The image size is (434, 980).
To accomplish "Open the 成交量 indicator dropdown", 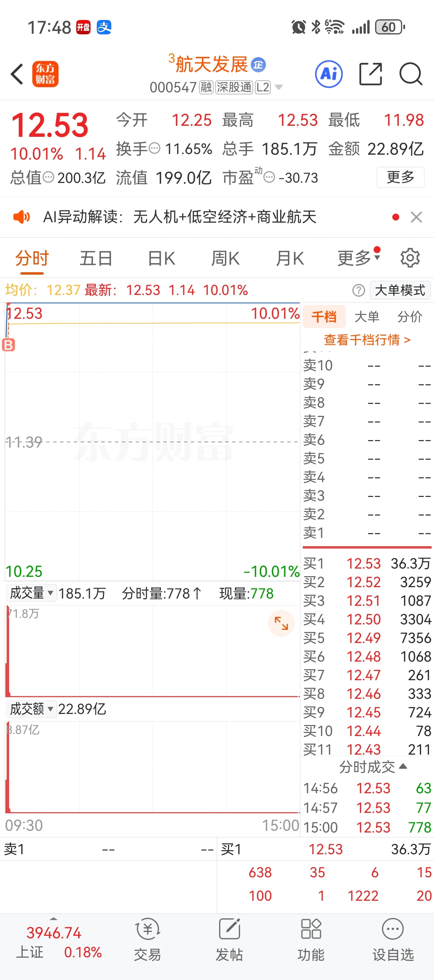I will pos(31,593).
